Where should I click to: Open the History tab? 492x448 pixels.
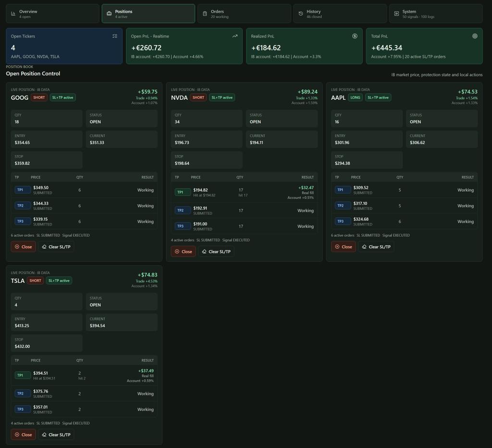[x=340, y=13]
